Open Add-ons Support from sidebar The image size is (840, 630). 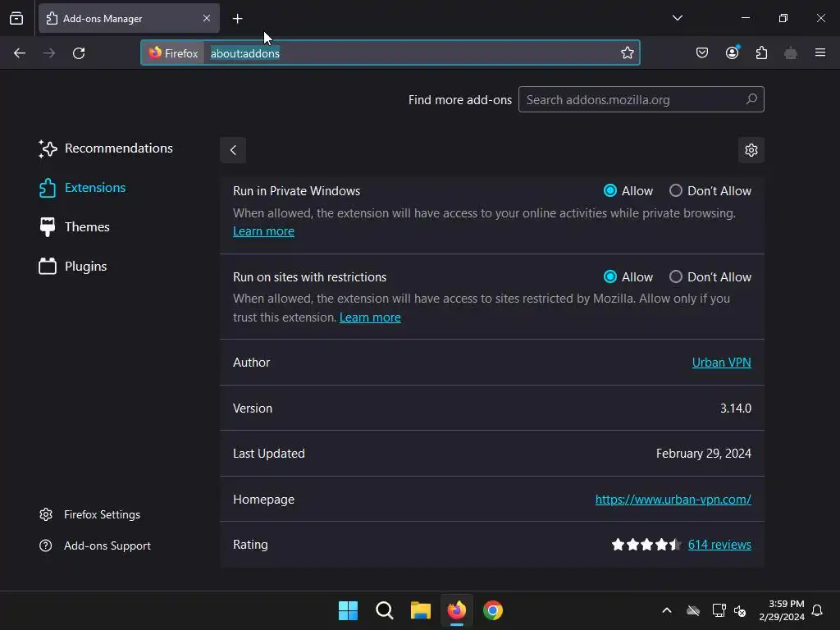(x=95, y=546)
